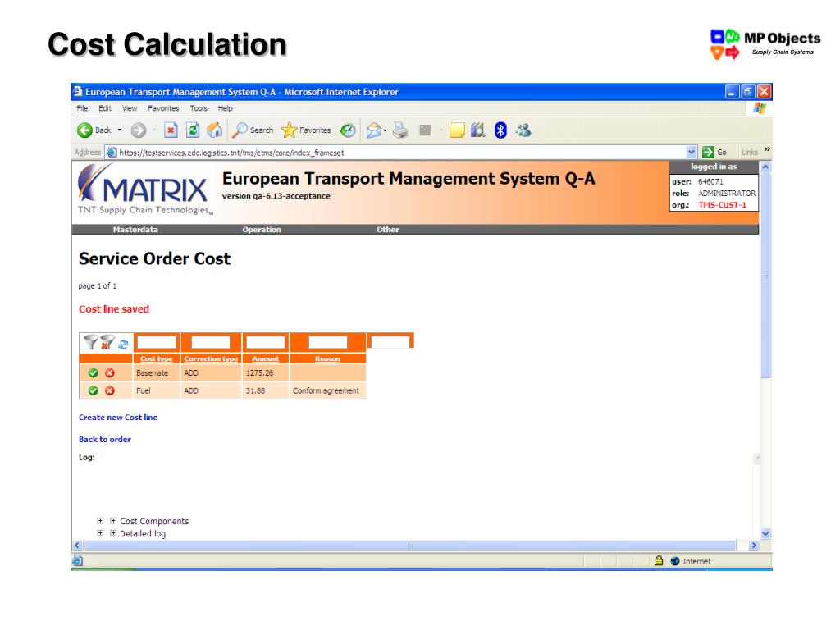The width and height of the screenshot is (840, 630).
Task: Expand the inner Cost Components plus box
Action: click(x=113, y=521)
